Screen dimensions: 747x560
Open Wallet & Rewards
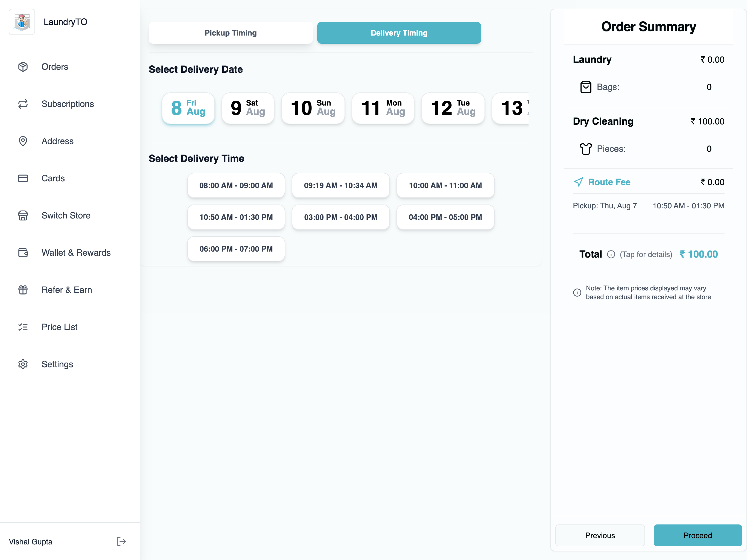point(70,253)
